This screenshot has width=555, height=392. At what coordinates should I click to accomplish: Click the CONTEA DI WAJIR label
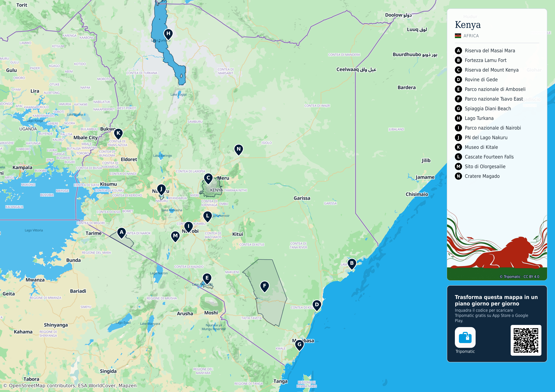[317, 106]
